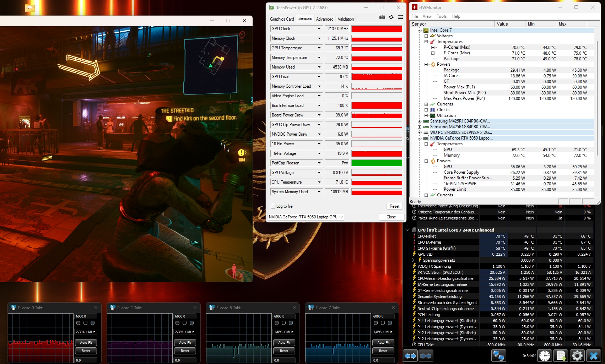Open the GPU Temperature sensor dropdown
The height and width of the screenshot is (364, 605).
[319, 48]
